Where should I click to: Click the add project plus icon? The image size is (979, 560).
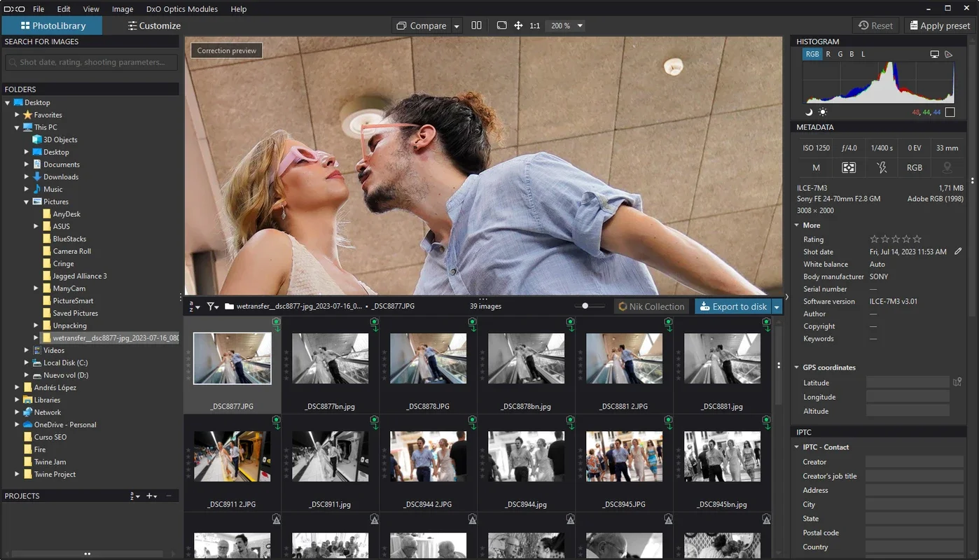151,496
